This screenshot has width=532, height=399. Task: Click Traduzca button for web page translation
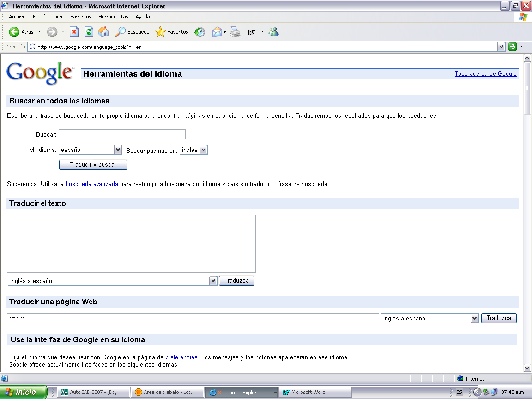(499, 318)
